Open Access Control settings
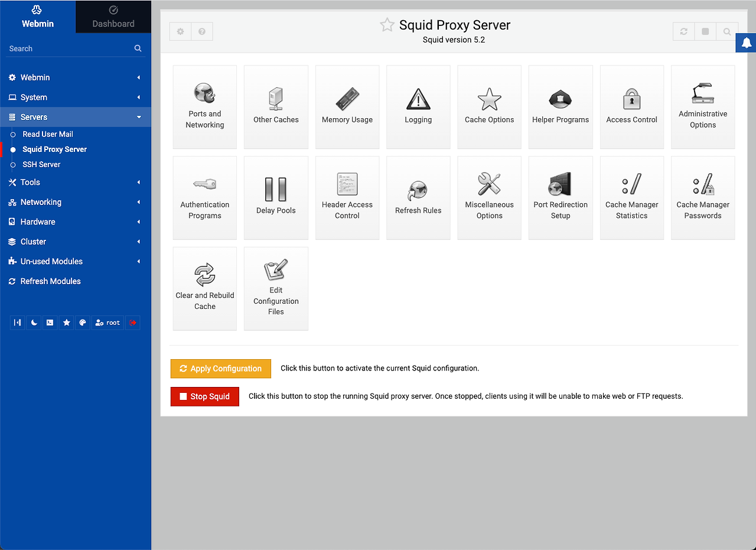Viewport: 756px width, 550px height. pos(632,107)
